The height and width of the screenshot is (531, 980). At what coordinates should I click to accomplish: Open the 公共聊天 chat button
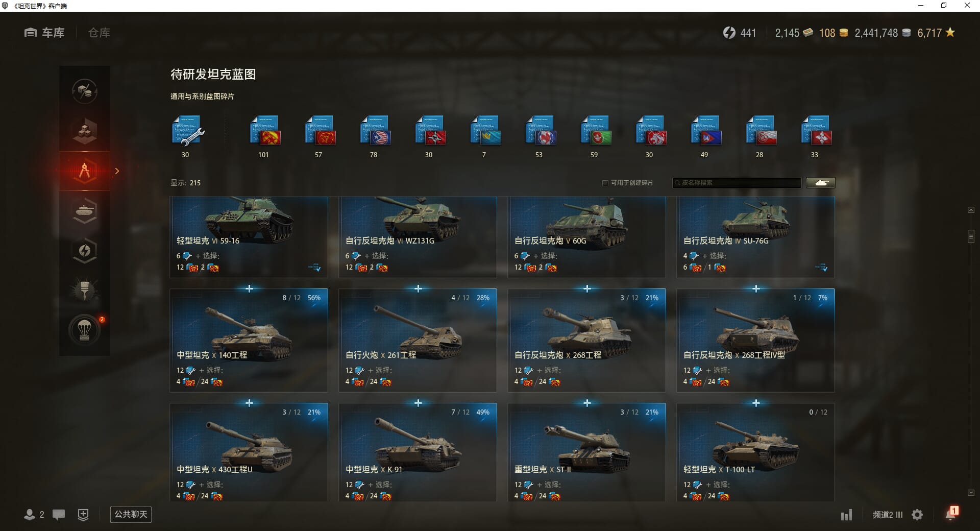(x=131, y=514)
